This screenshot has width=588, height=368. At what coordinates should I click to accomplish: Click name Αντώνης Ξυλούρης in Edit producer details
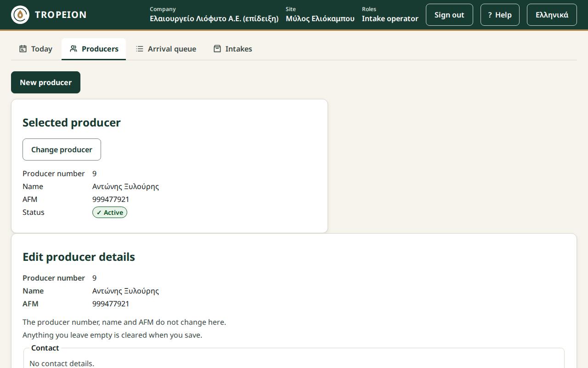125,291
